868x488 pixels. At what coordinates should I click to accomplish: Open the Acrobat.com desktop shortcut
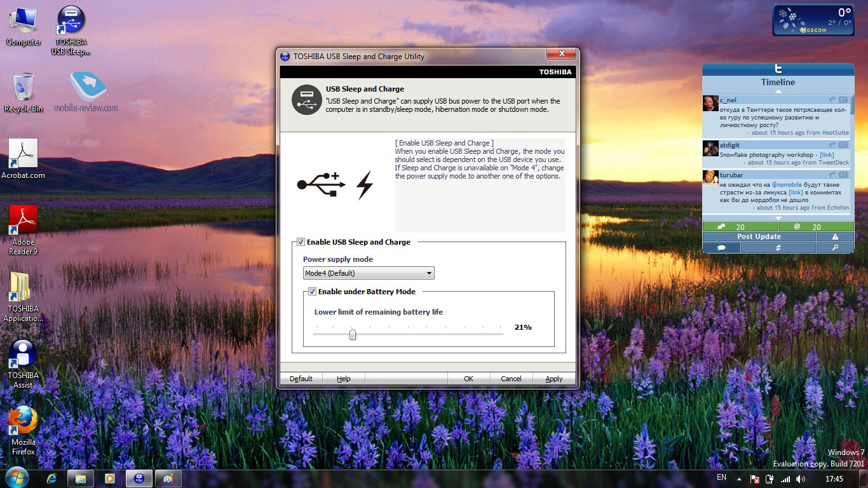click(x=23, y=159)
